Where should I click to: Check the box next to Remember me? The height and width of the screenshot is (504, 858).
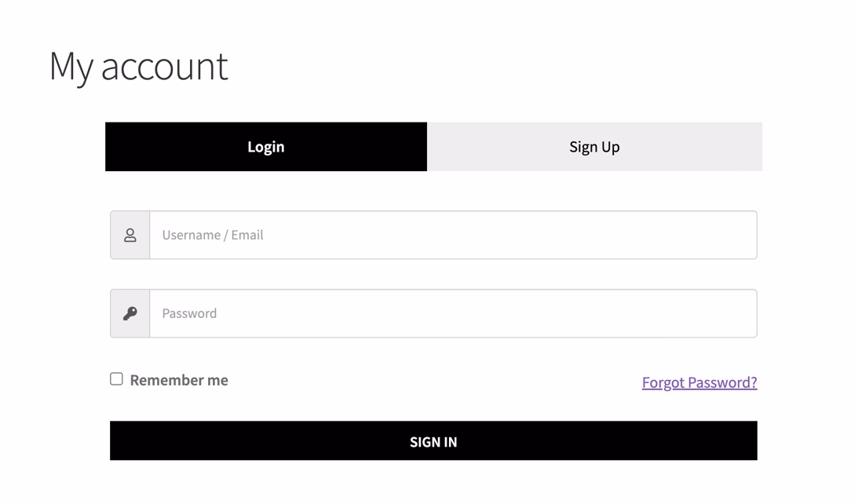(115, 378)
